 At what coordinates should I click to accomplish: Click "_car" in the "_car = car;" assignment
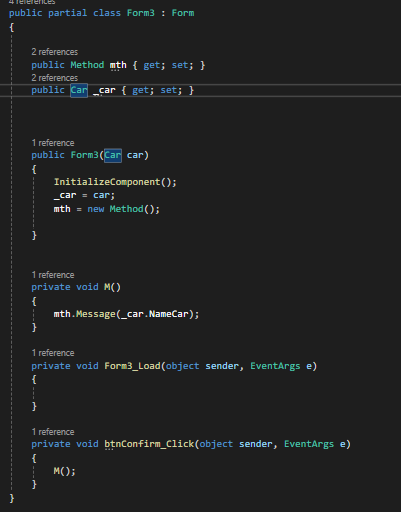tap(65, 195)
